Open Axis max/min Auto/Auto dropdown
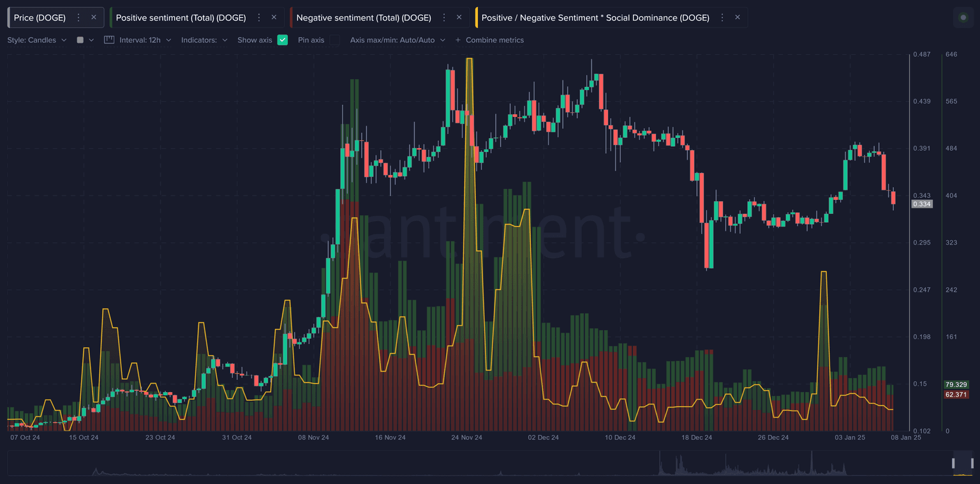Screen dimensions: 980x484 point(397,40)
